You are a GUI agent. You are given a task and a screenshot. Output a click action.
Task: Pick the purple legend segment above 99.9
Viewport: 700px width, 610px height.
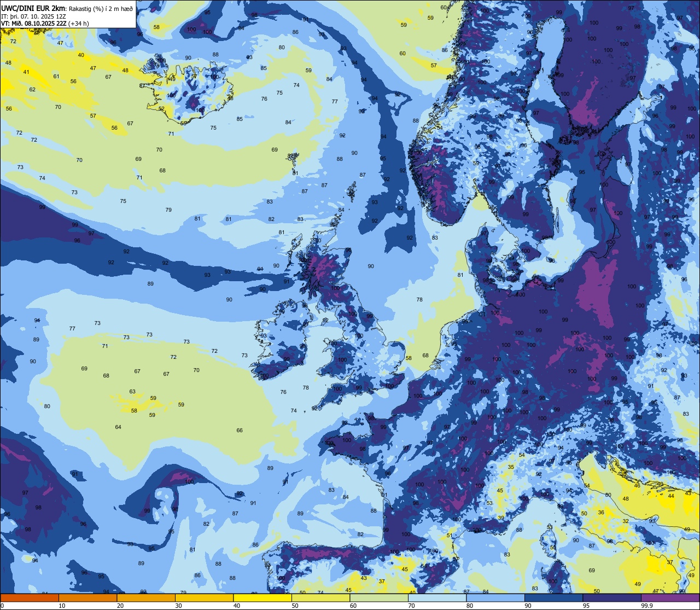(x=670, y=597)
